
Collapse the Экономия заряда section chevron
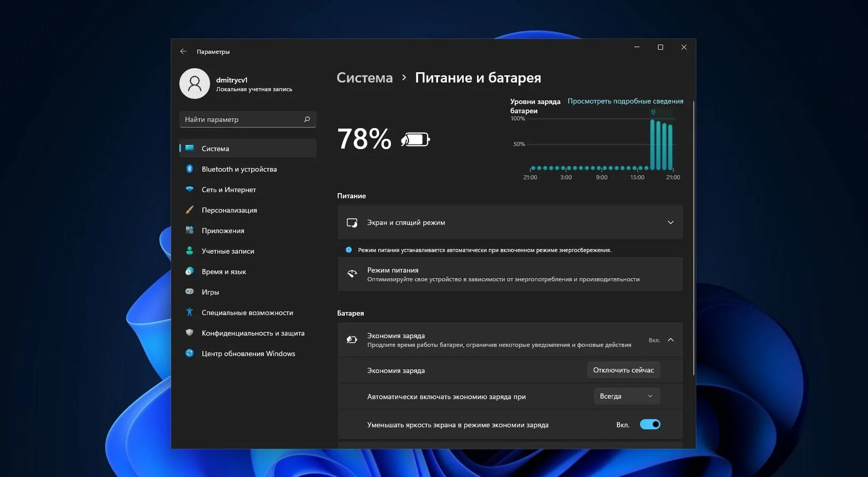pyautogui.click(x=671, y=340)
